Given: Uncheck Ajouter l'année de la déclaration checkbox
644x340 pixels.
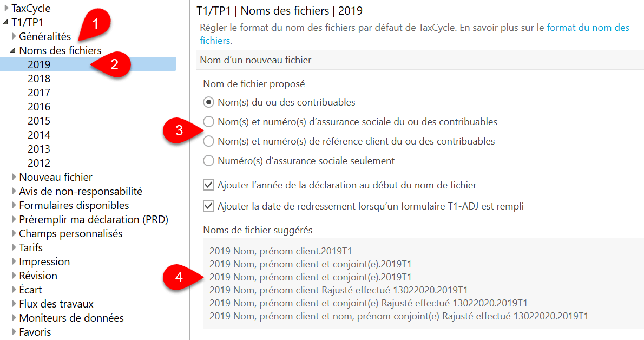Looking at the screenshot, I should [209, 185].
